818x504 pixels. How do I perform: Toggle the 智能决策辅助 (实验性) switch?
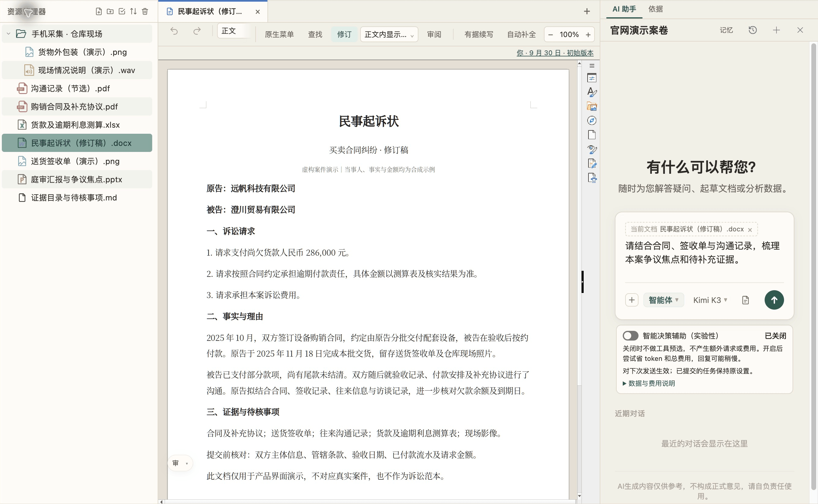(x=630, y=336)
